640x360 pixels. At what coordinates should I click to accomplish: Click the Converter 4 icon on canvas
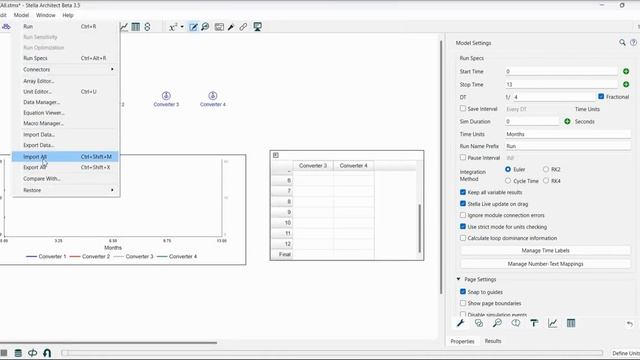pyautogui.click(x=213, y=96)
